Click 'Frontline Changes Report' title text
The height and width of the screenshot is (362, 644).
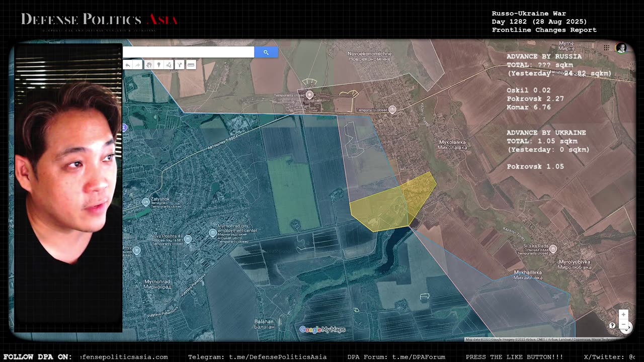[x=544, y=30]
